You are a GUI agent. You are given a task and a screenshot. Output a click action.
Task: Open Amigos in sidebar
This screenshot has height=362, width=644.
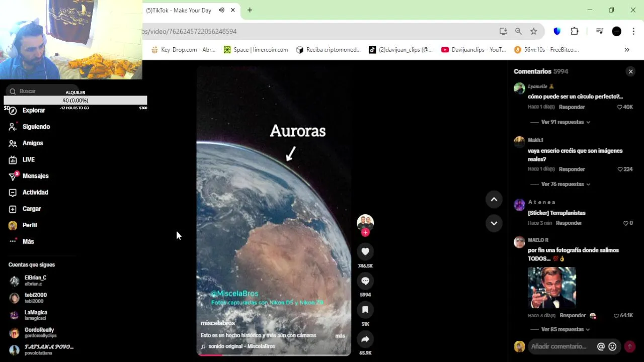point(33,143)
